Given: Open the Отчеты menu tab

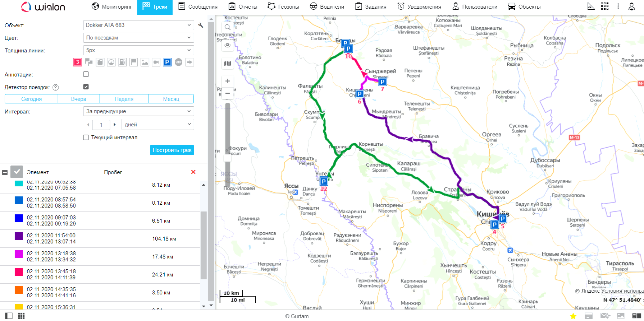Looking at the screenshot, I should (x=243, y=7).
